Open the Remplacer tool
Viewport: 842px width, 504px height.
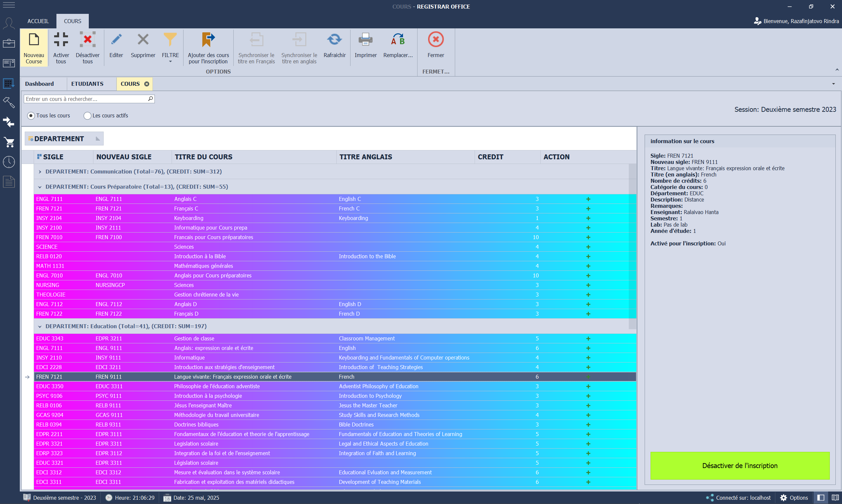[x=397, y=40]
